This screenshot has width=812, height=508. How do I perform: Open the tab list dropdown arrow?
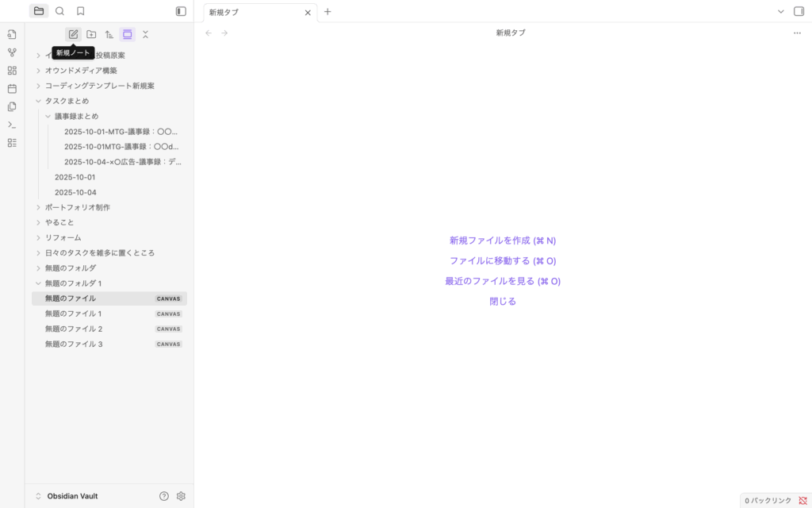coord(780,11)
